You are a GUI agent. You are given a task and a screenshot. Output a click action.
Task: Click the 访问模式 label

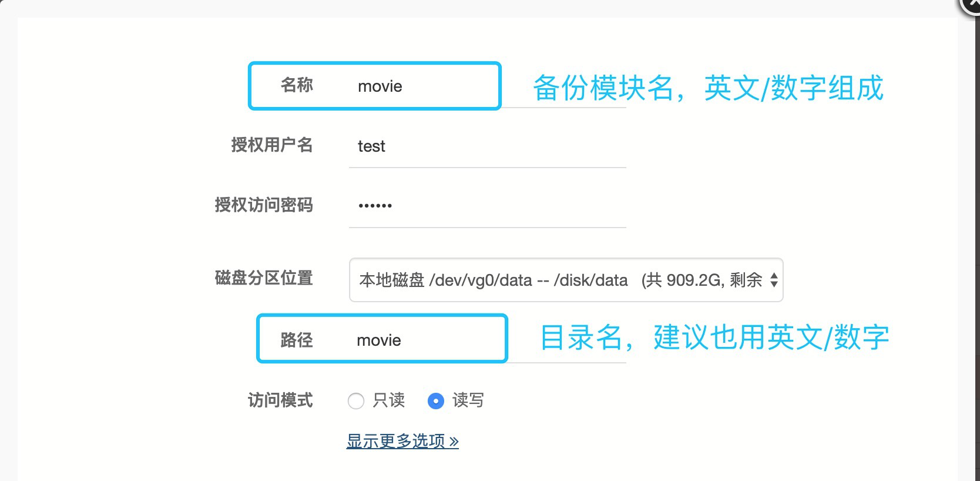click(280, 400)
